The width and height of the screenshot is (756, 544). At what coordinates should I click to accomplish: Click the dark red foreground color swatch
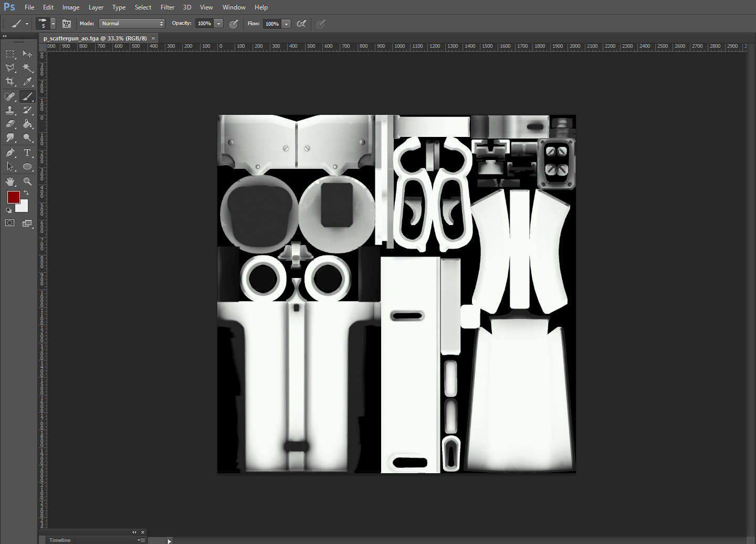(13, 197)
